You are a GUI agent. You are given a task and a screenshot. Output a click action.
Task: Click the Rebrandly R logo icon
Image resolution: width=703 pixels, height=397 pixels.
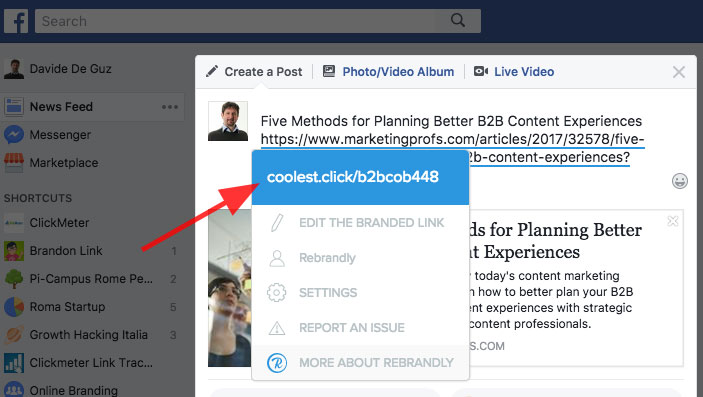point(277,363)
